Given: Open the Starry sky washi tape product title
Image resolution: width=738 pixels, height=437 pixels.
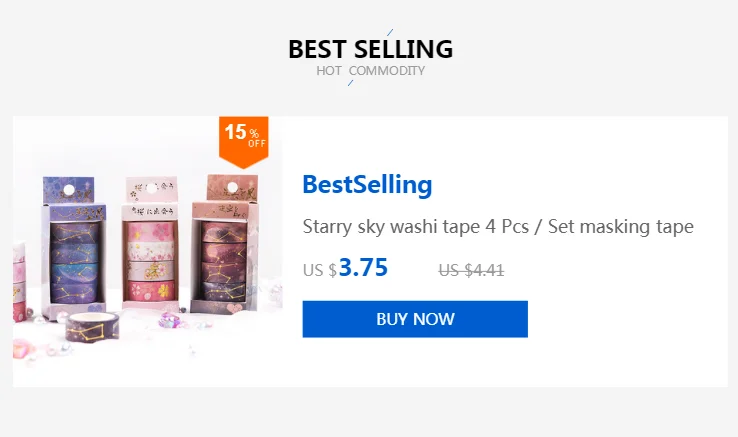Looking at the screenshot, I should pyautogui.click(x=498, y=227).
